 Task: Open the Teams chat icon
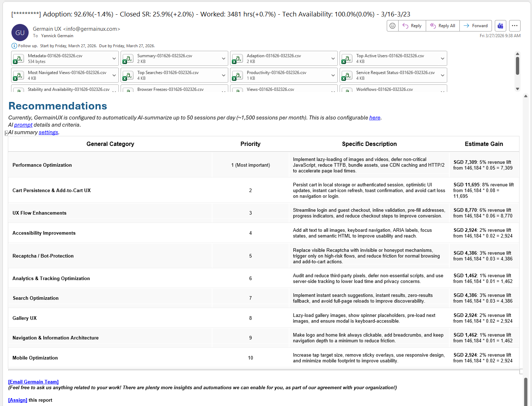(x=501, y=26)
